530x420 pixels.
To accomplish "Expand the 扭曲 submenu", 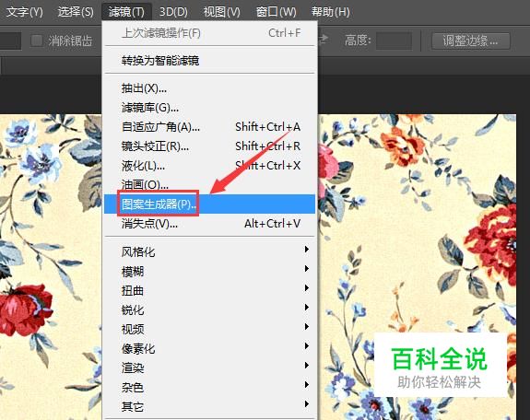I will 209,290.
